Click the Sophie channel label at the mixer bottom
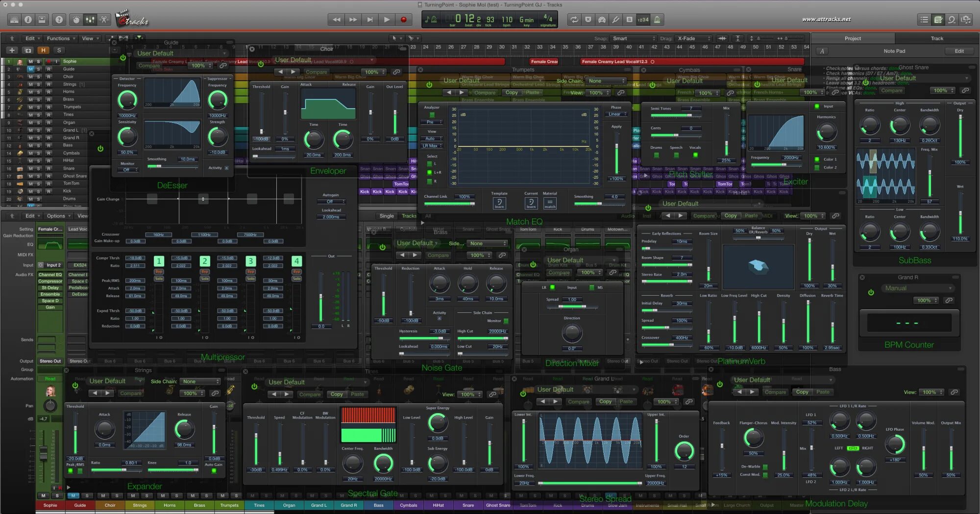980x514 pixels. tap(50, 505)
